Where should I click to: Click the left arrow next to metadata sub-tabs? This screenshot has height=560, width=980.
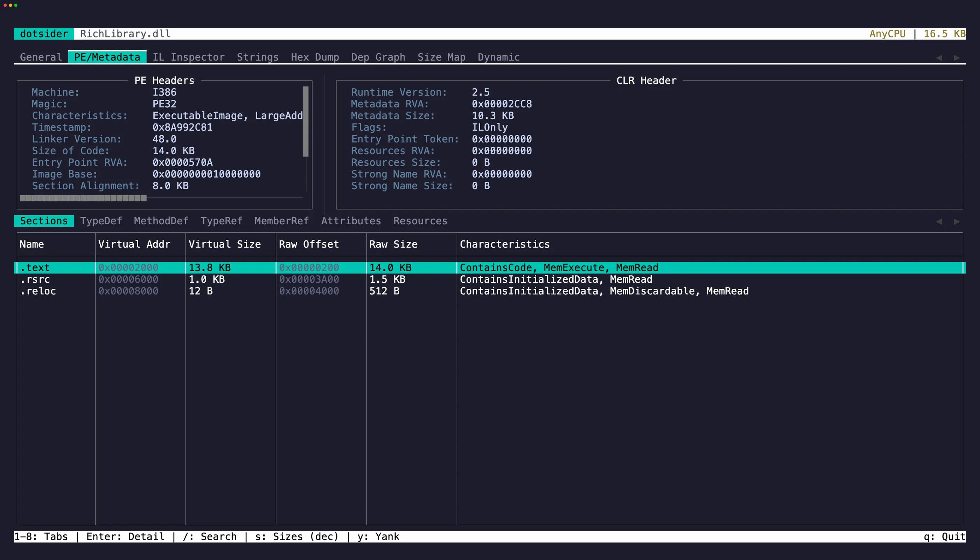pos(939,222)
